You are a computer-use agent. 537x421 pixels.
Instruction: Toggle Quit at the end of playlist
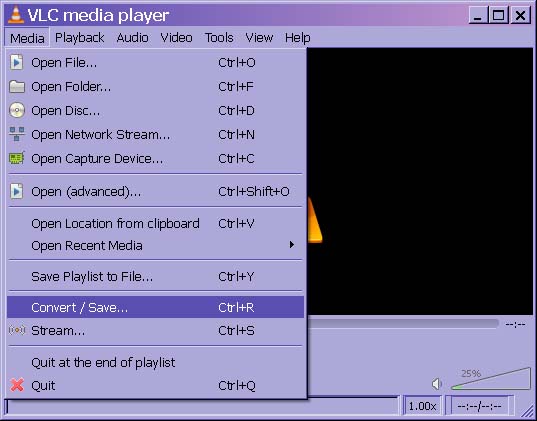pyautogui.click(x=155, y=362)
